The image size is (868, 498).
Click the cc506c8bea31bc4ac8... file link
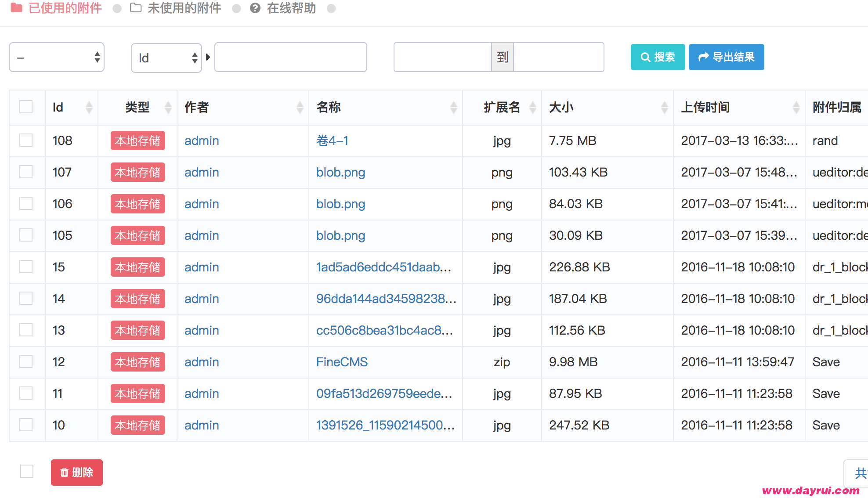[384, 330]
